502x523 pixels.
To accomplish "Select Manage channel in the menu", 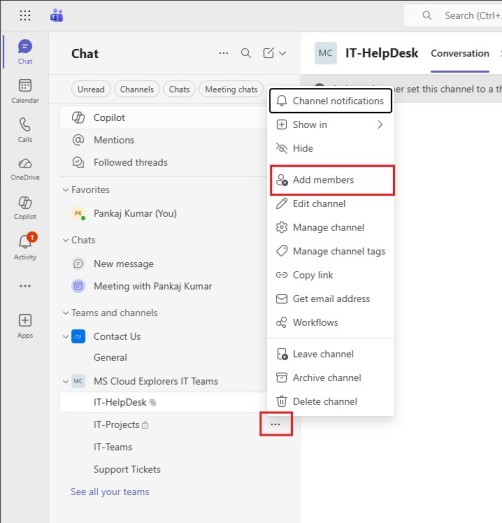I will coord(331,227).
